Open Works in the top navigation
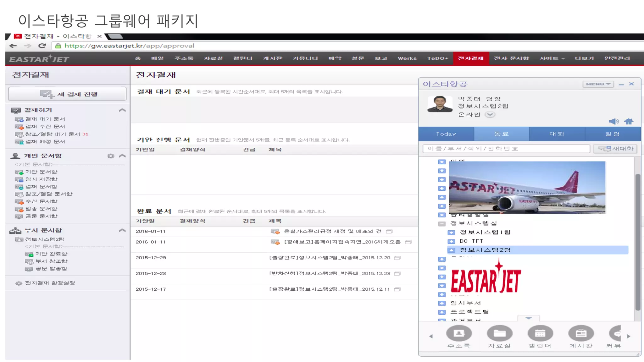This screenshot has width=644, height=362. [407, 58]
